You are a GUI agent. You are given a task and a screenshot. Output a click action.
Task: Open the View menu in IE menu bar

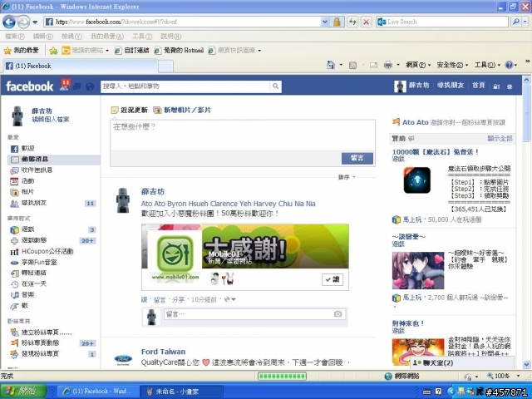click(x=71, y=37)
